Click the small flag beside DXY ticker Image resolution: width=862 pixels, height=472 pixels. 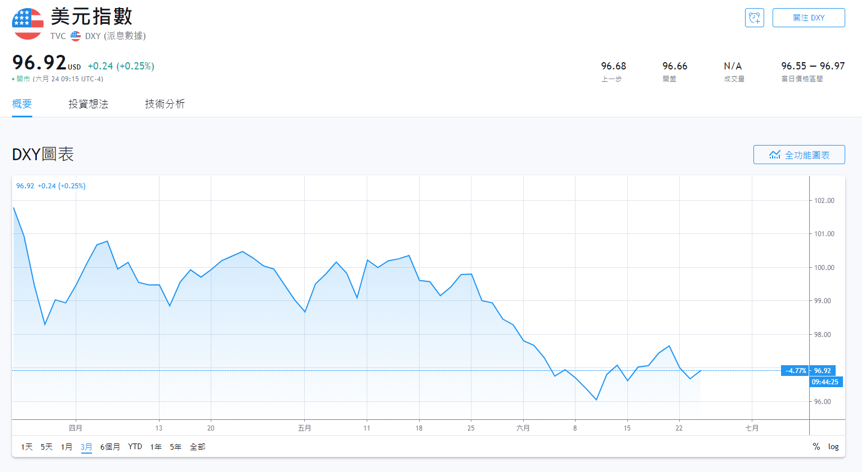[x=76, y=36]
